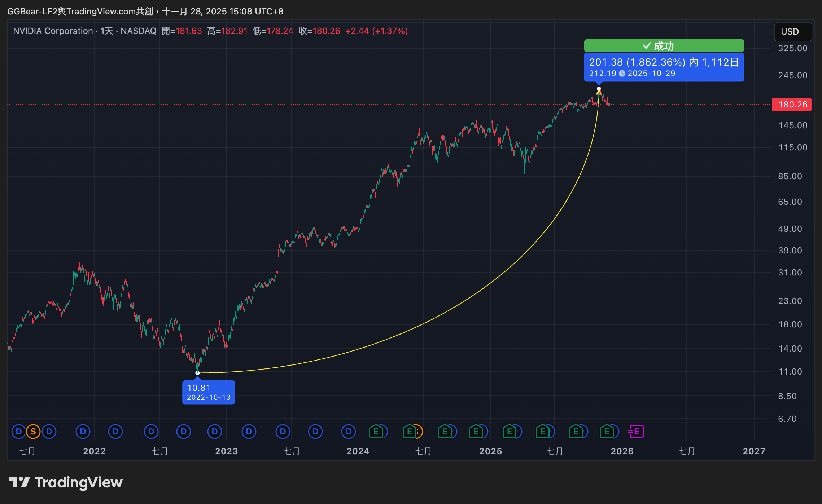Click the 245.00 level on price scale
822x504 pixels.
click(792, 75)
